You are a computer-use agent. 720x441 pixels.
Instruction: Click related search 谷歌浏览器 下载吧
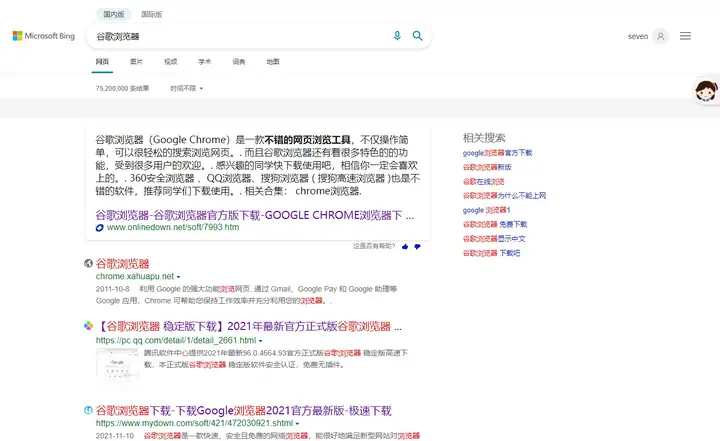coord(491,253)
